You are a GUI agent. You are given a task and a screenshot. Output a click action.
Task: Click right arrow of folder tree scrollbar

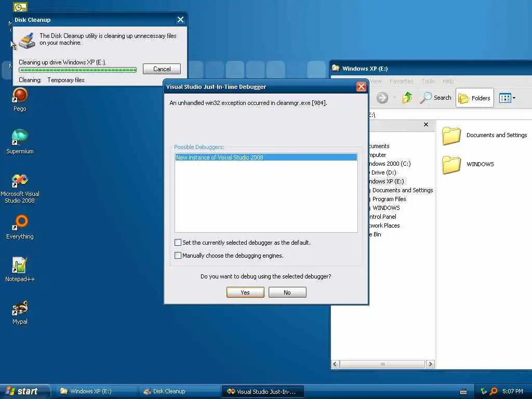click(x=430, y=364)
